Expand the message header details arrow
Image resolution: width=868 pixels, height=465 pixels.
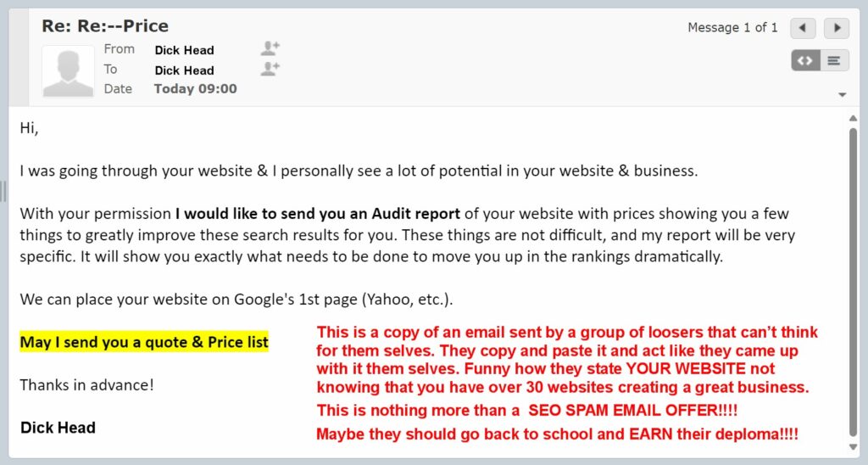(x=842, y=94)
